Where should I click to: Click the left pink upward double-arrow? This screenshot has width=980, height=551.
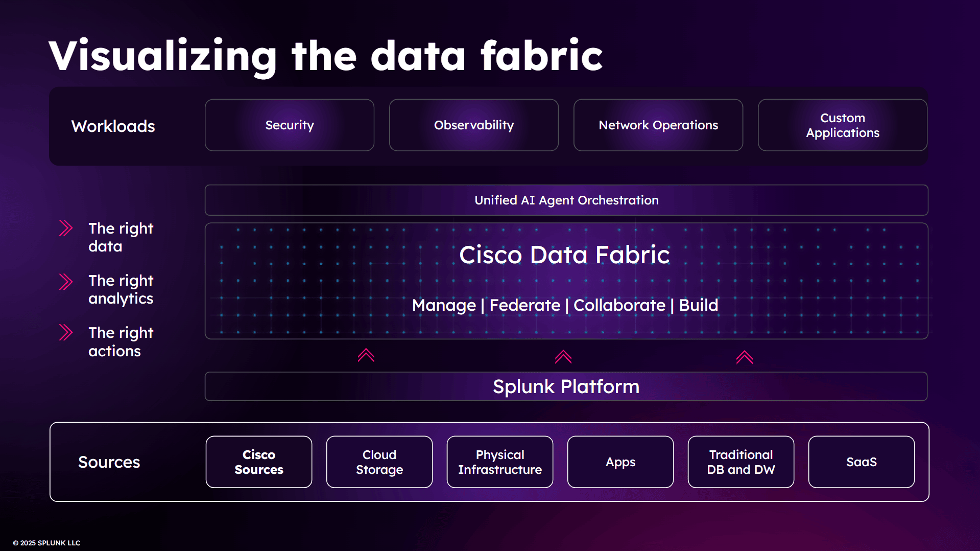(x=366, y=356)
